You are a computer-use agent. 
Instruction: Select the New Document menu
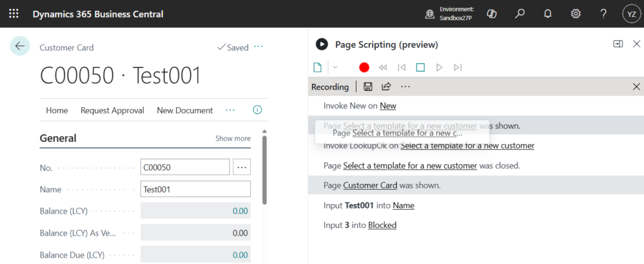(x=185, y=110)
